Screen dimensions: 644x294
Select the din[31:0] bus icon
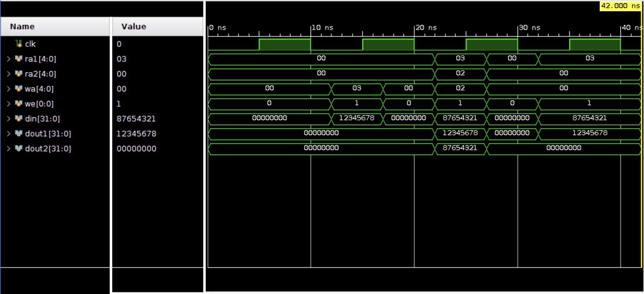coord(19,118)
